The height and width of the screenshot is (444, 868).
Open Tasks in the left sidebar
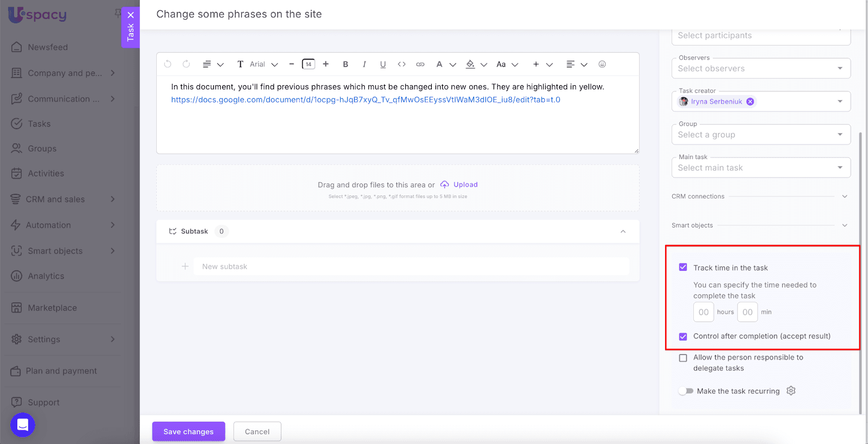click(x=39, y=124)
